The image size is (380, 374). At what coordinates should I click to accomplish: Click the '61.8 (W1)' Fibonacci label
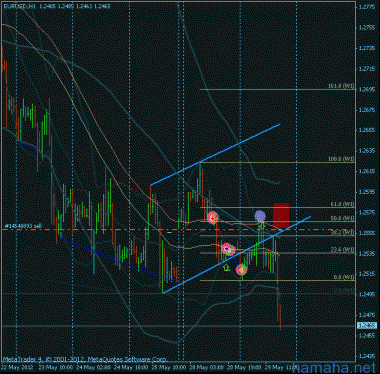coord(342,204)
